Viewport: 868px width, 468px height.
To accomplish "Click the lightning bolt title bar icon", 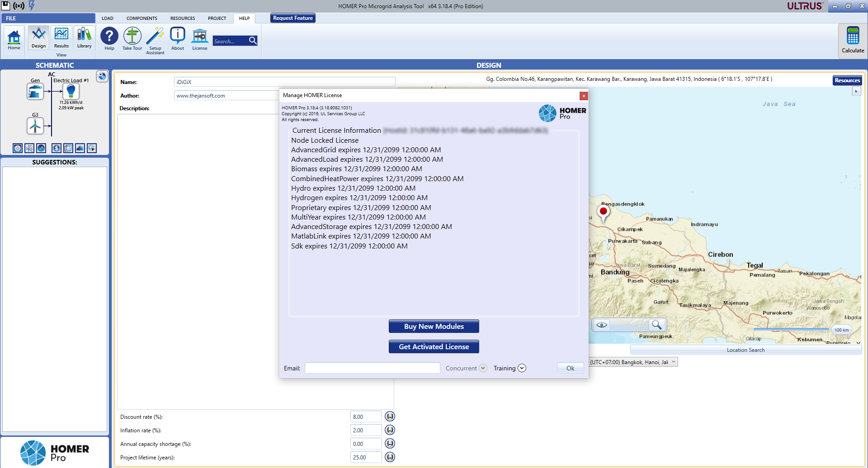I will [32, 5].
